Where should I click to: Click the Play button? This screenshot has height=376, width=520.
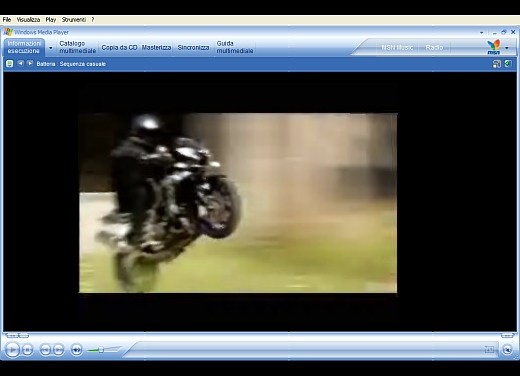point(12,350)
